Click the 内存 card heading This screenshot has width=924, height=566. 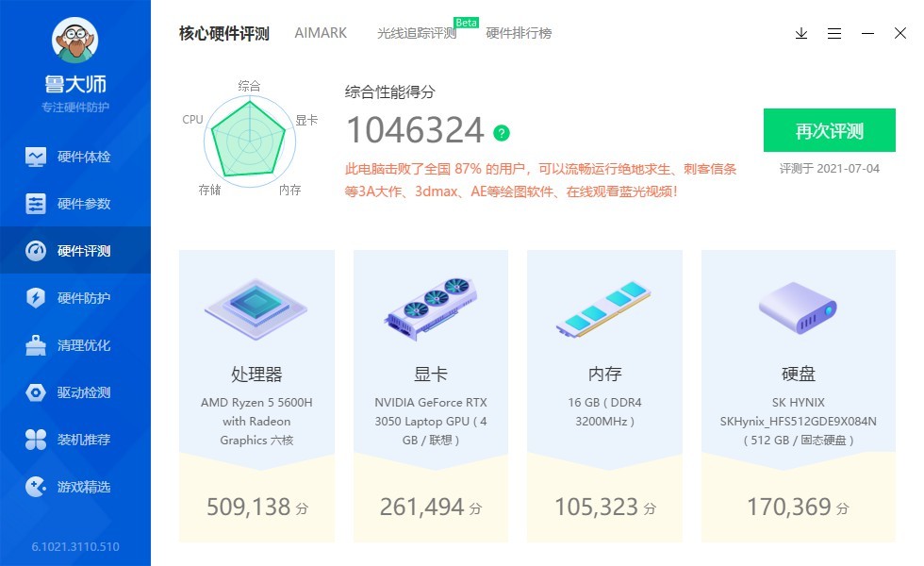click(604, 374)
